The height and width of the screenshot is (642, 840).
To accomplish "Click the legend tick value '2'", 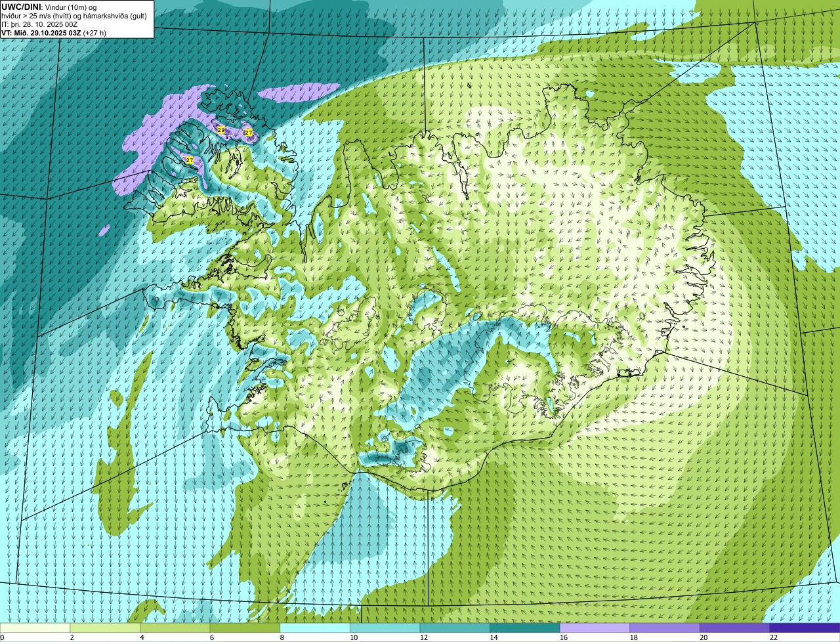I will coord(72,637).
